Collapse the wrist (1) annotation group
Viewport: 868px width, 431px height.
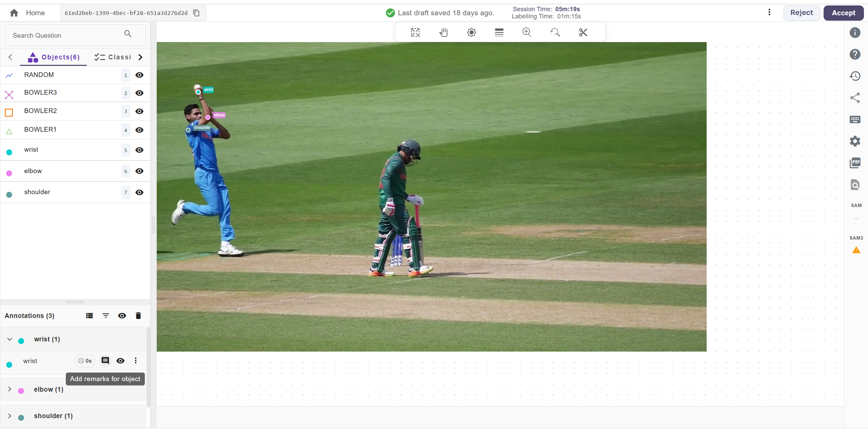10,339
